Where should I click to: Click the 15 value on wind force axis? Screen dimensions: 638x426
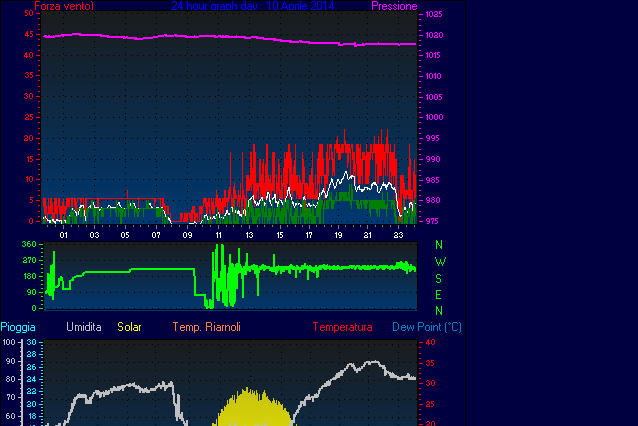point(30,159)
